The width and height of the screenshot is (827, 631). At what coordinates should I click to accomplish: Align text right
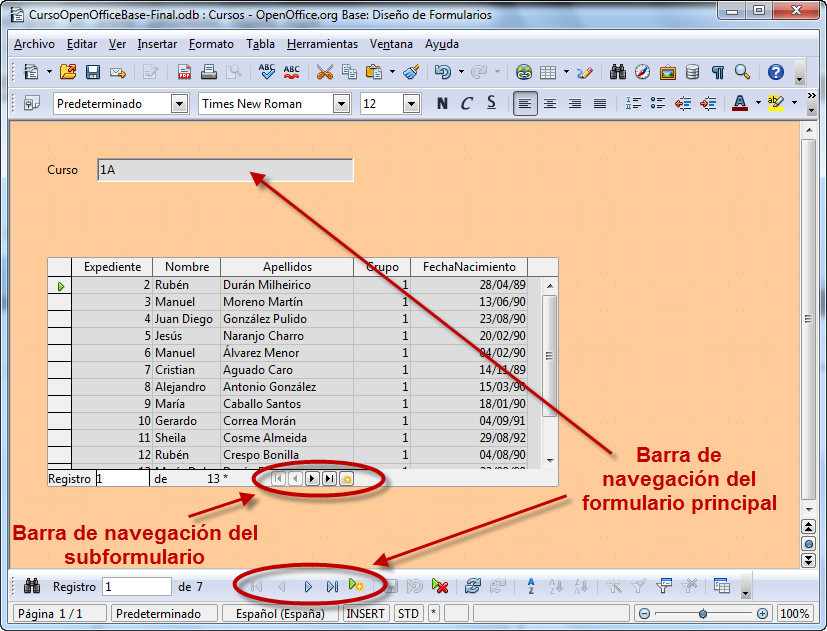pyautogui.click(x=574, y=103)
